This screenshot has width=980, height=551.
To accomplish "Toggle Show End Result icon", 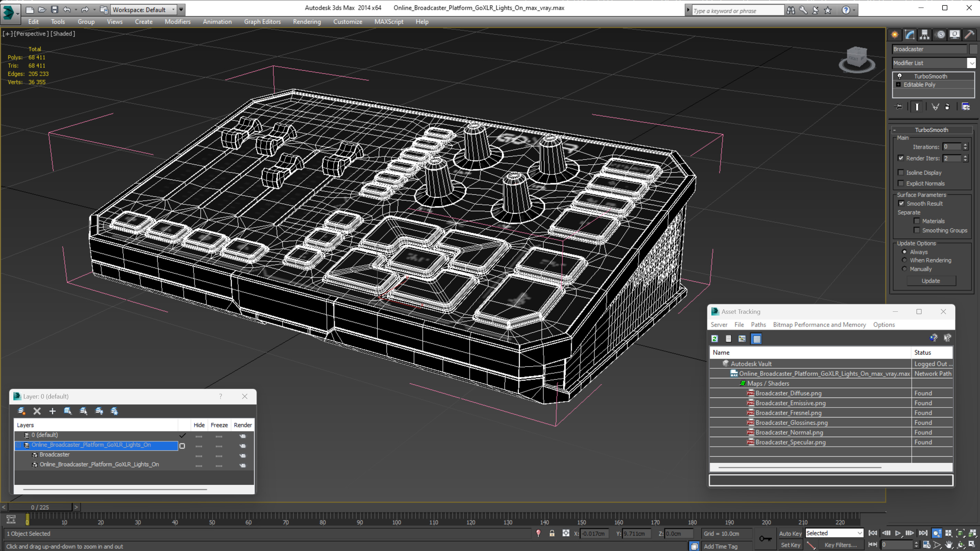I will [917, 107].
